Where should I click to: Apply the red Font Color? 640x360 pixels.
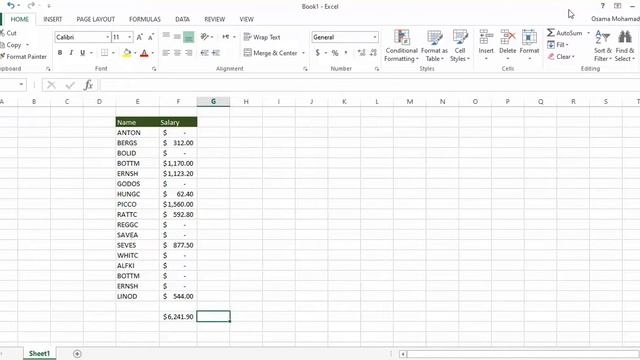(x=144, y=53)
